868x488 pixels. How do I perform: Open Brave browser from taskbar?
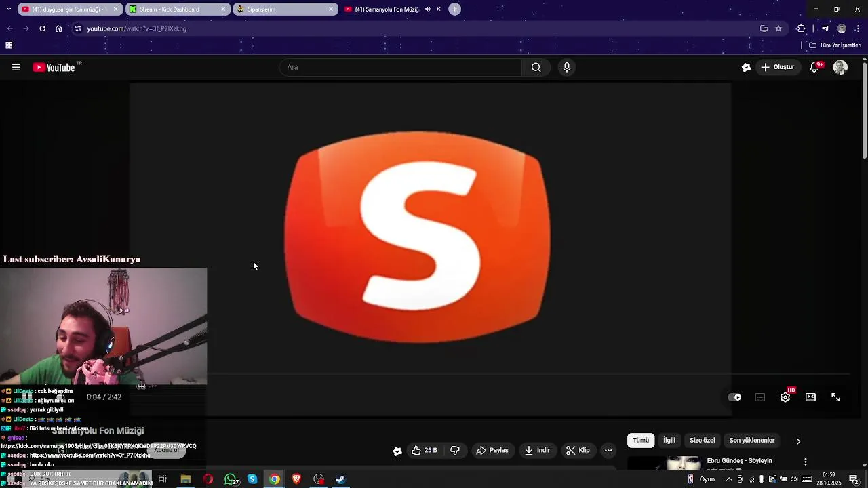(x=296, y=479)
